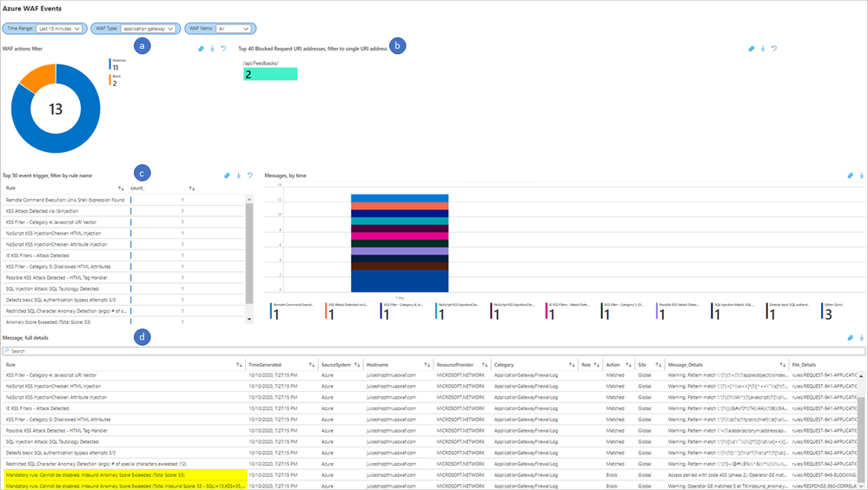Image resolution: width=868 pixels, height=490 pixels.
Task: Click Remote Command Execution chart legend item
Action: [x=292, y=312]
